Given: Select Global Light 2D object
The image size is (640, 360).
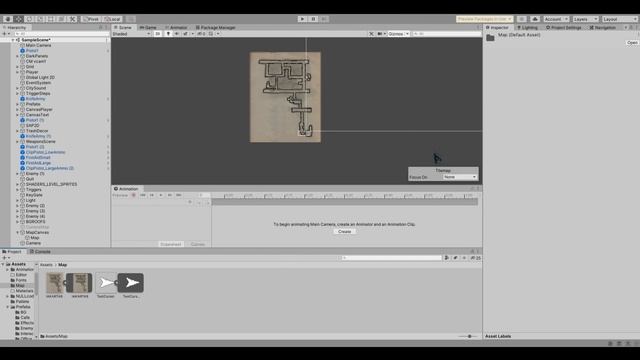Looking at the screenshot, I should pos(40,77).
